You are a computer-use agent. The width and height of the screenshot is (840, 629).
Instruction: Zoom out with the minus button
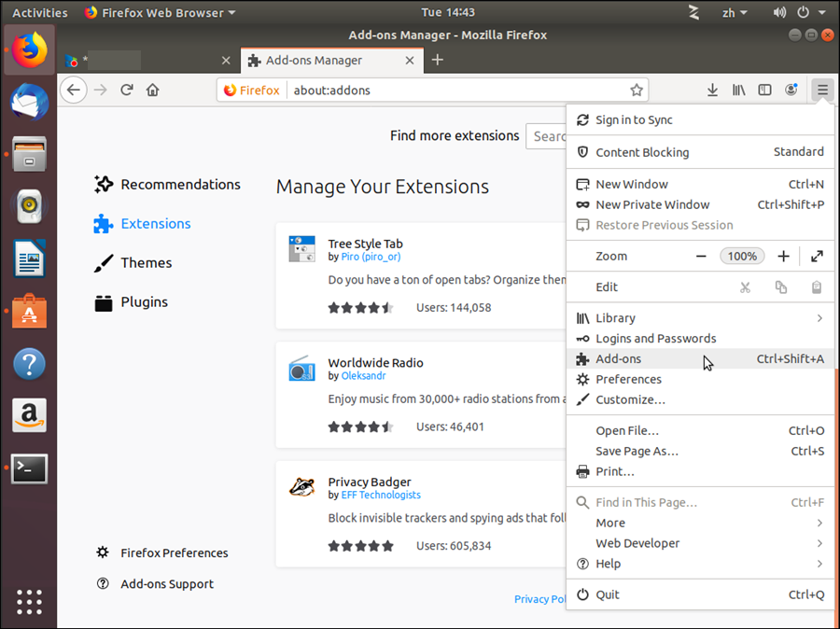[701, 256]
